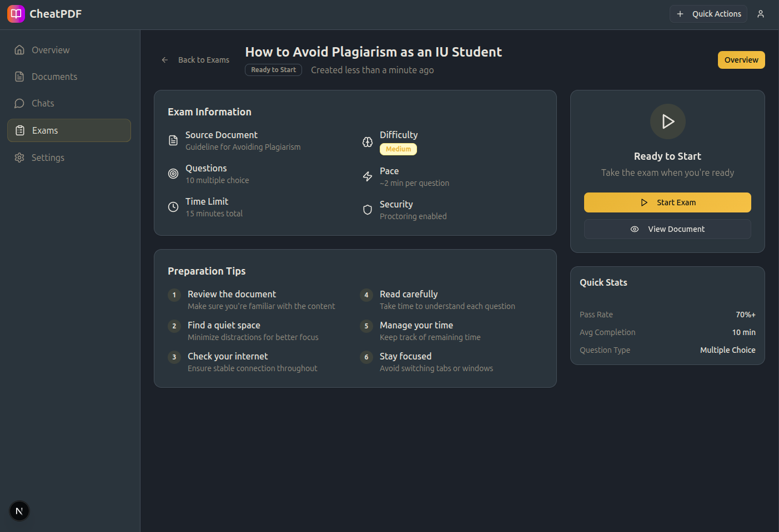This screenshot has height=532, width=779.
Task: Click 'Stay focused' tip heading
Action: point(405,356)
